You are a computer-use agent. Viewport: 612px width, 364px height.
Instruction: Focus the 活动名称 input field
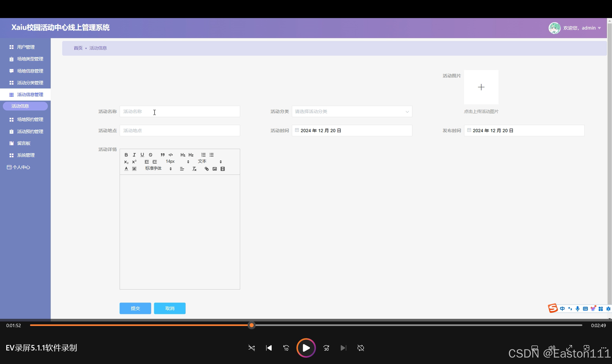180,112
